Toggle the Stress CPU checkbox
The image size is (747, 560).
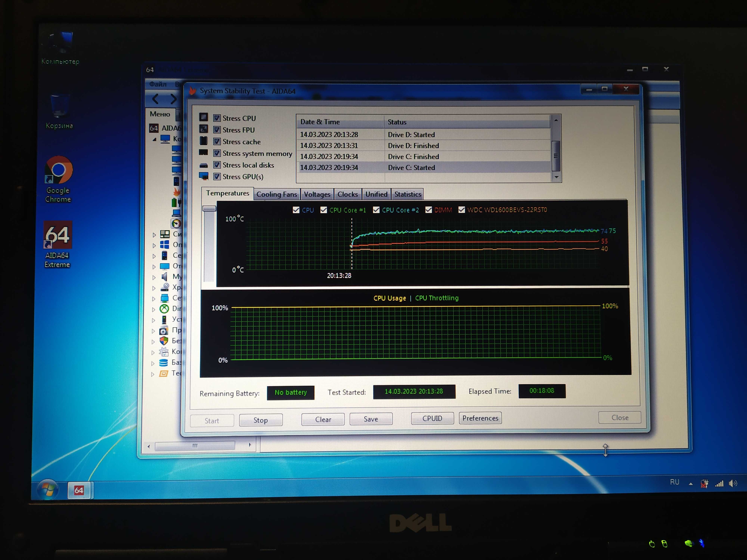[217, 118]
